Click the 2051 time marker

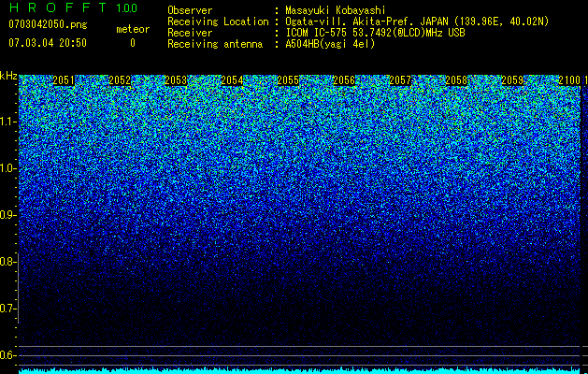pyautogui.click(x=64, y=80)
